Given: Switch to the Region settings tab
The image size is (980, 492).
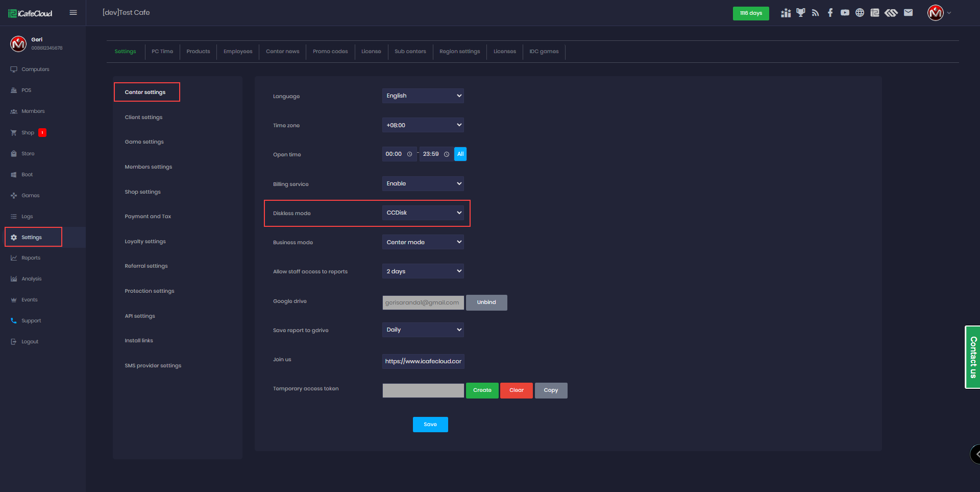Looking at the screenshot, I should click(x=459, y=52).
